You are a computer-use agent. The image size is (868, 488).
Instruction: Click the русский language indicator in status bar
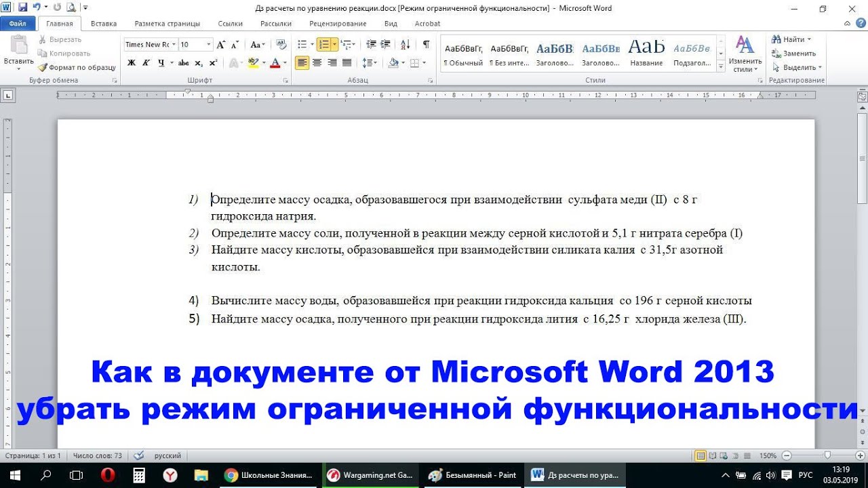pyautogui.click(x=167, y=455)
